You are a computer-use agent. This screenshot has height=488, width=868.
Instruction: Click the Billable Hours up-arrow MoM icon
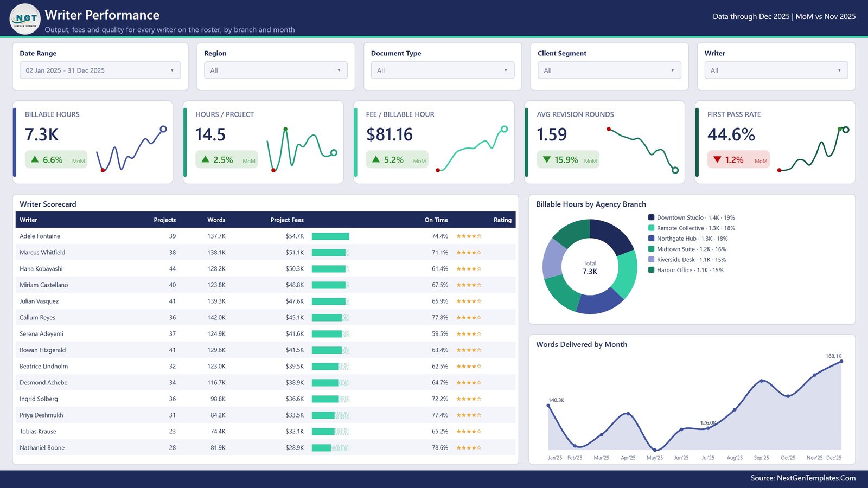(x=35, y=159)
